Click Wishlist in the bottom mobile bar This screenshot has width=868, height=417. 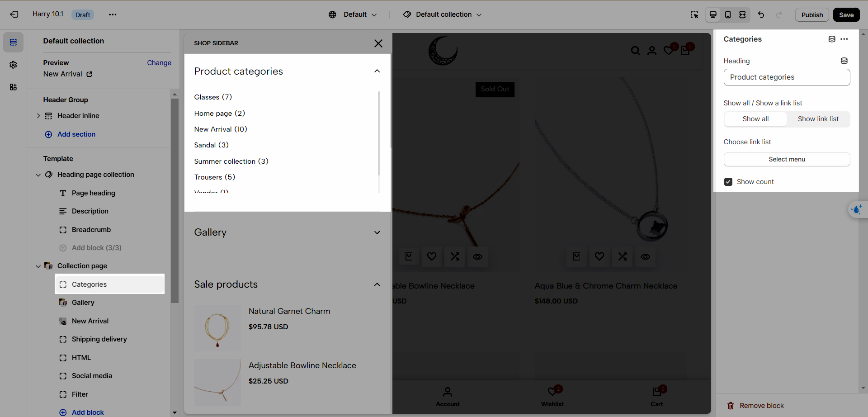552,396
